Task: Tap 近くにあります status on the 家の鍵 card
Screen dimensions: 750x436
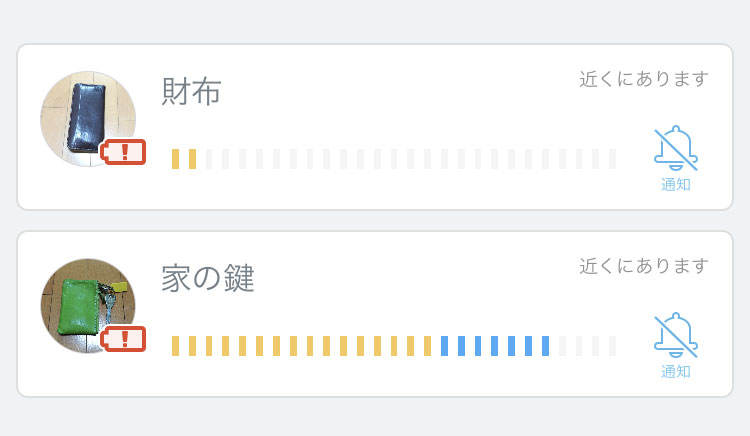Action: 644,266
